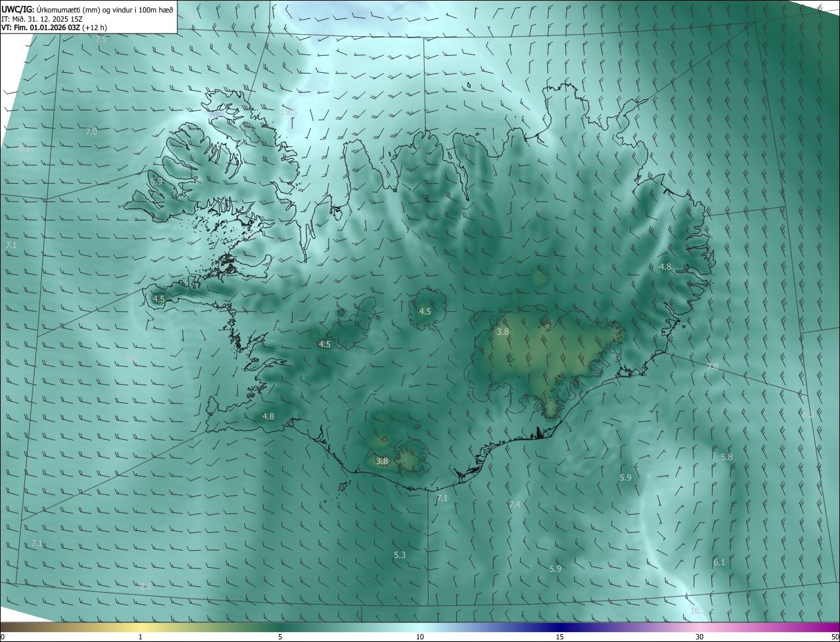
Task: Click the 5 tick on the color scale
Action: [x=280, y=637]
